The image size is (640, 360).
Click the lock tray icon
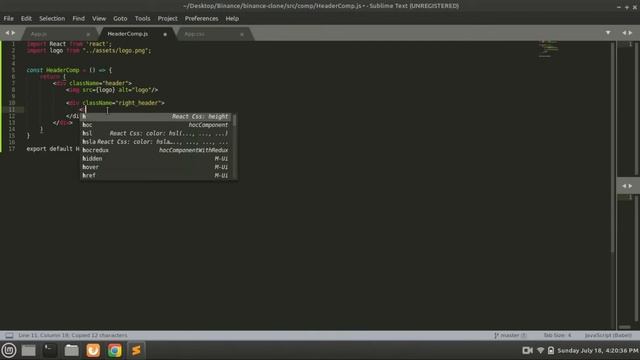pos(551,350)
